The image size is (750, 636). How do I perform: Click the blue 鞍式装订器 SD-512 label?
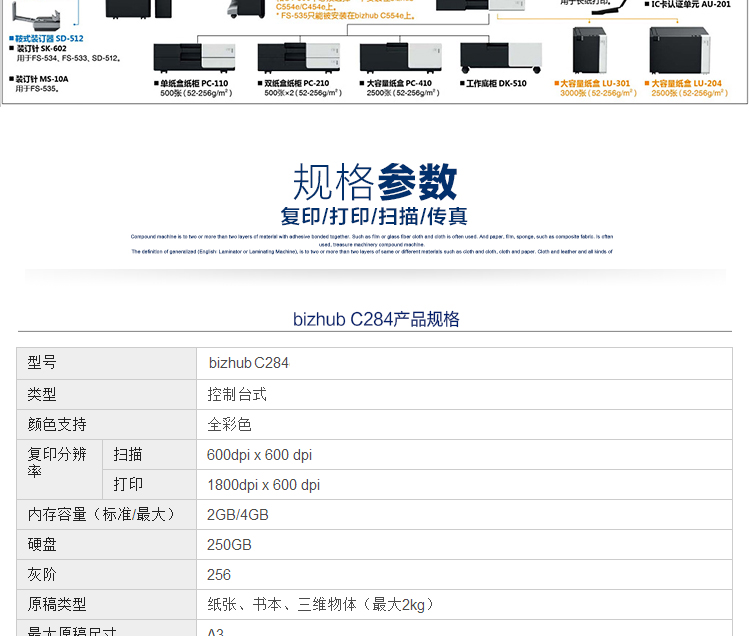tap(49, 38)
